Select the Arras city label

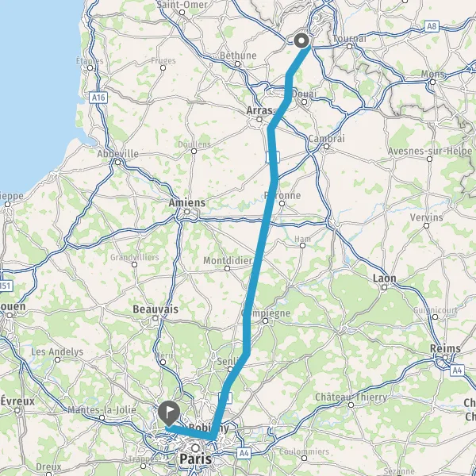tap(259, 110)
